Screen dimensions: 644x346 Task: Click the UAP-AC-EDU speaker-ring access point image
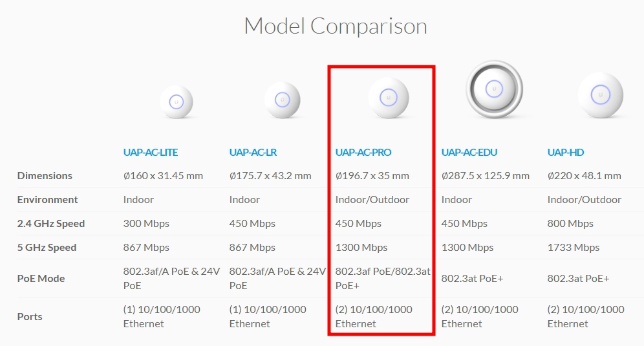(494, 89)
